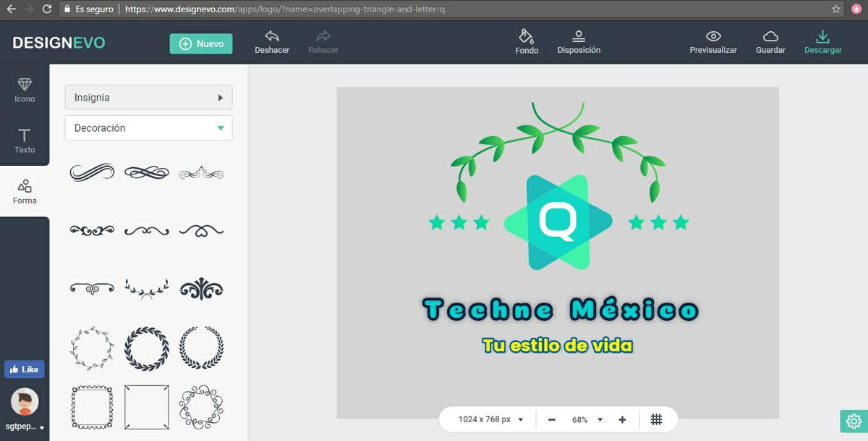Screen dimensions: 868x441
Task: Open the 68% zoom level dropdown
Action: [x=587, y=419]
